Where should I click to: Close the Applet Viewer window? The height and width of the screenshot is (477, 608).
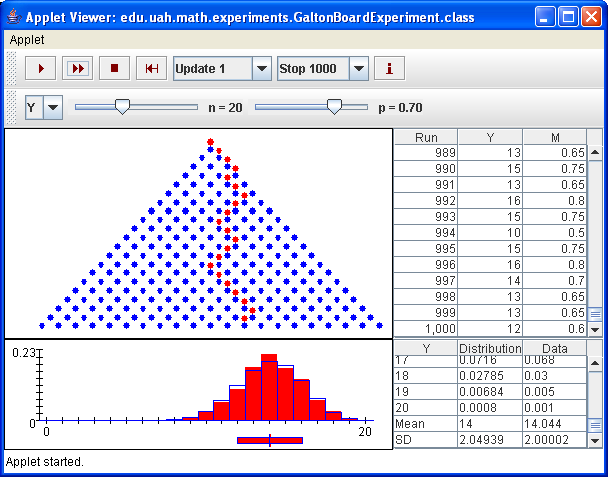591,17
